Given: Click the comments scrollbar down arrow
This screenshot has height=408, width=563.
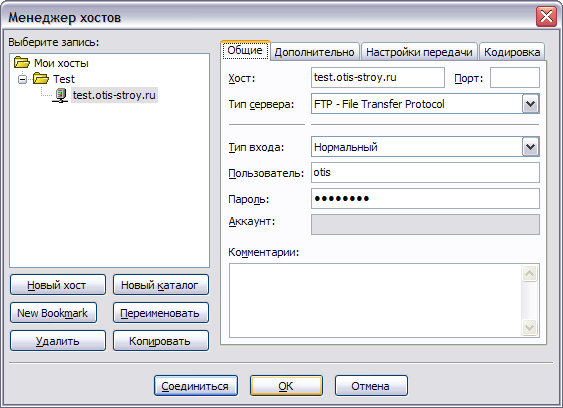Looking at the screenshot, I should pos(530,327).
